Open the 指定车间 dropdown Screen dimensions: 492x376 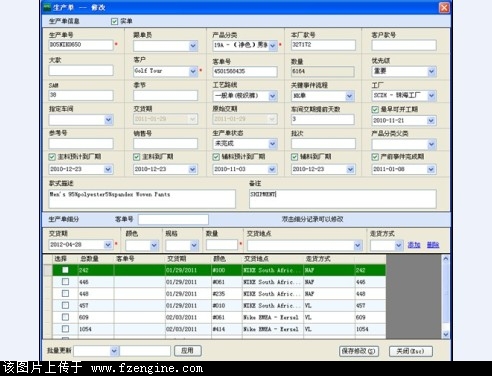pos(108,120)
